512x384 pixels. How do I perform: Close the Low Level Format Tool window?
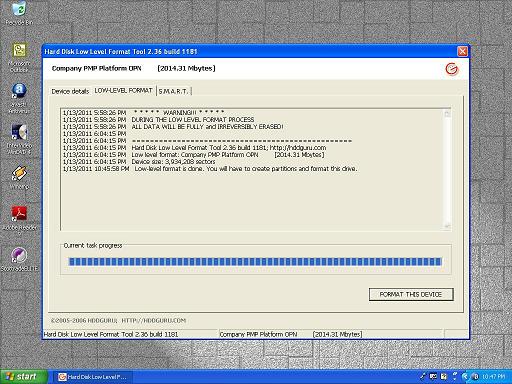462,51
